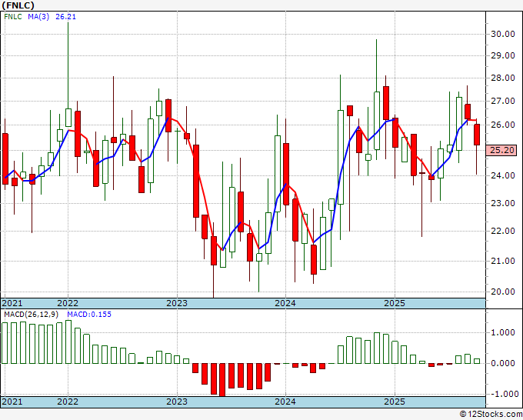Image resolution: width=523 pixels, height=420 pixels.
Task: Click the 30.00 price axis label
Action: [x=503, y=34]
